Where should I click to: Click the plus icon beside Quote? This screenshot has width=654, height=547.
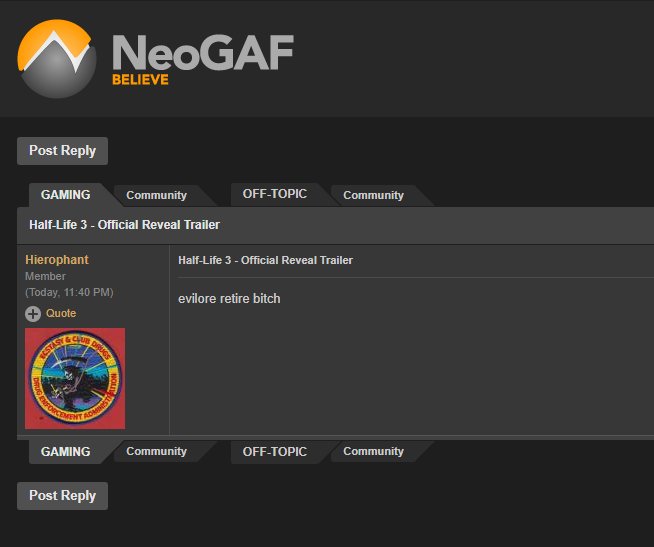(x=33, y=314)
